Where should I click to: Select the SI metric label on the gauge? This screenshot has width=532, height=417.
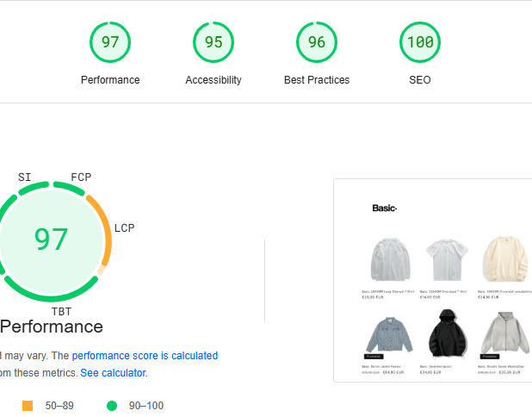25,177
